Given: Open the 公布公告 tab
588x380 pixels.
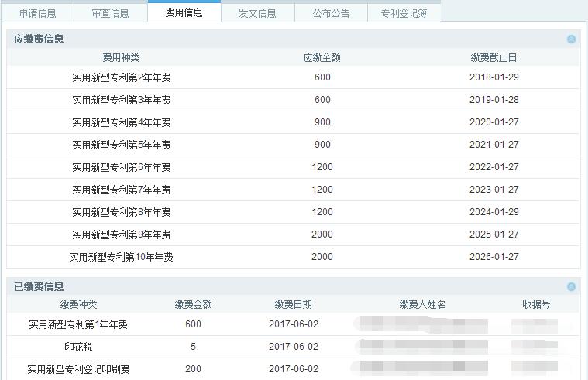Looking at the screenshot, I should 331,13.
